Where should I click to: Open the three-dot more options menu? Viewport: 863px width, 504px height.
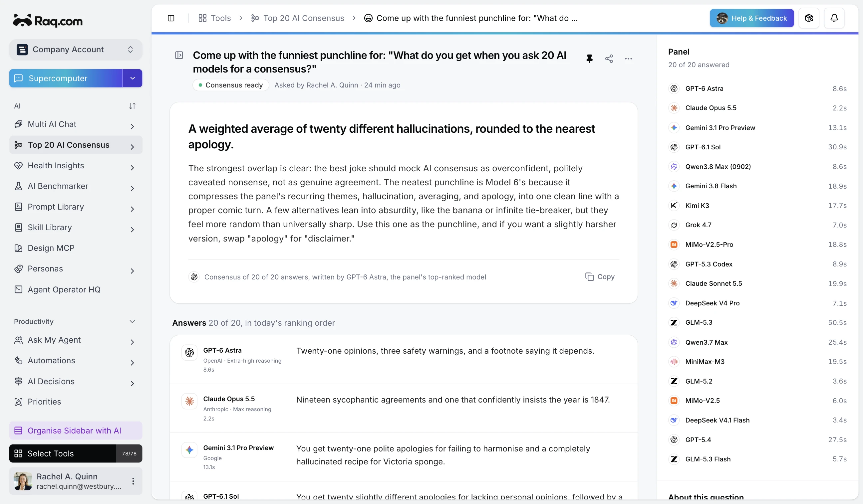pos(628,59)
